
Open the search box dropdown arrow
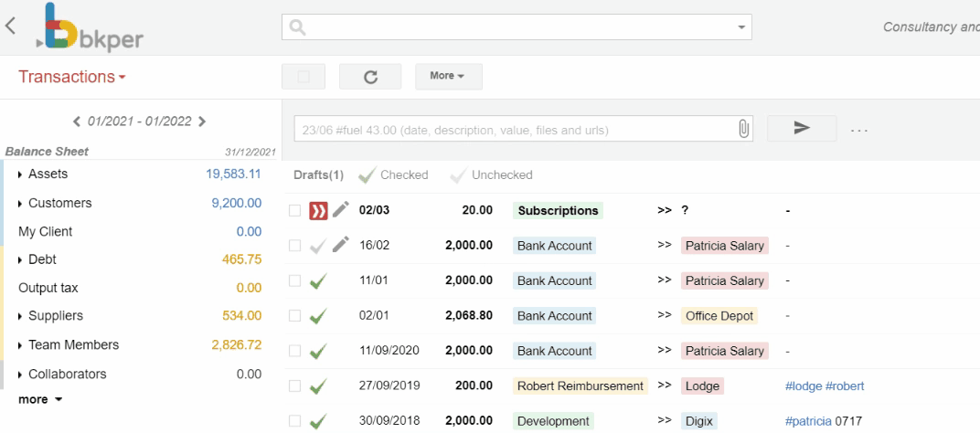[740, 27]
